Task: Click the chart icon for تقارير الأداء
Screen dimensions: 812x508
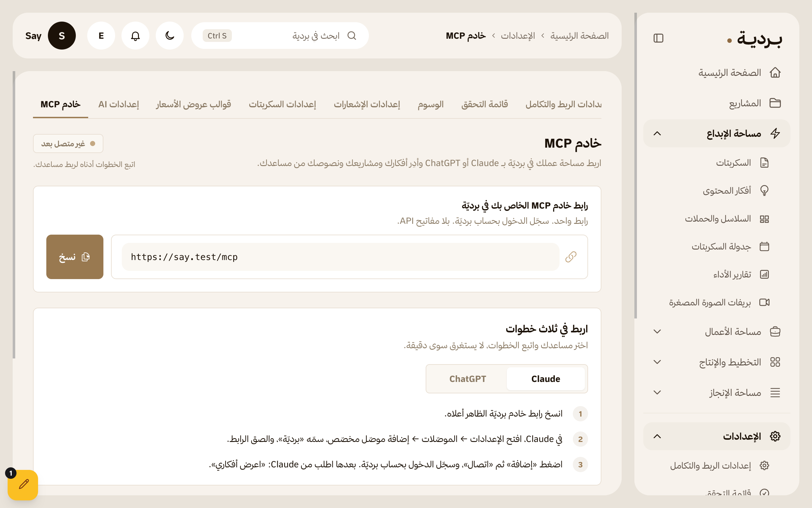Action: (764, 275)
